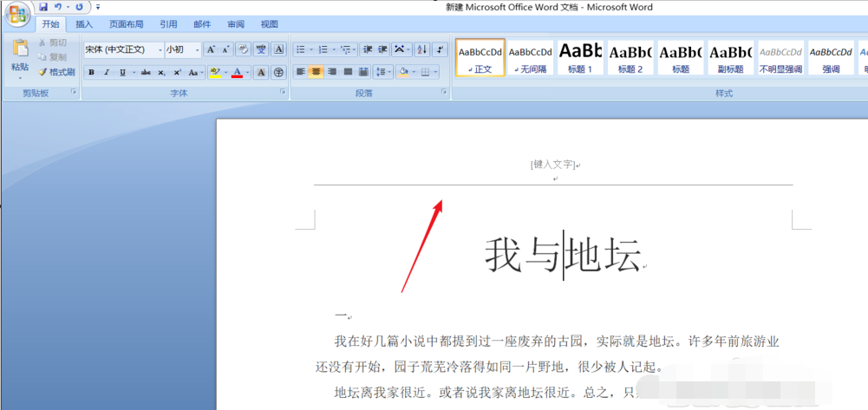The height and width of the screenshot is (410, 868).
Task: Switch to the 审阅 tab
Action: pyautogui.click(x=236, y=23)
